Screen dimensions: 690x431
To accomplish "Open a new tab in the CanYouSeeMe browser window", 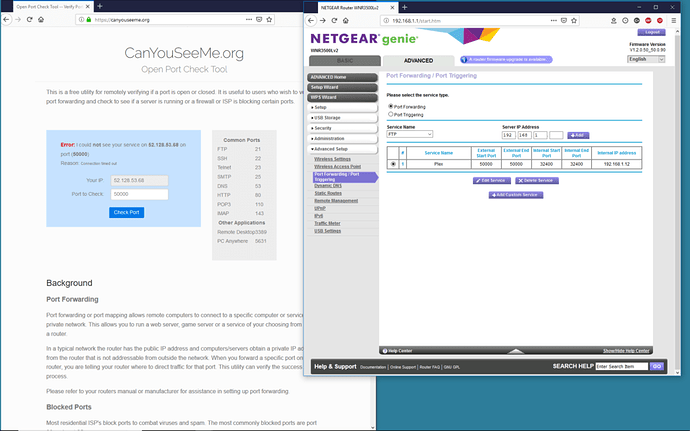I will click(x=100, y=6).
